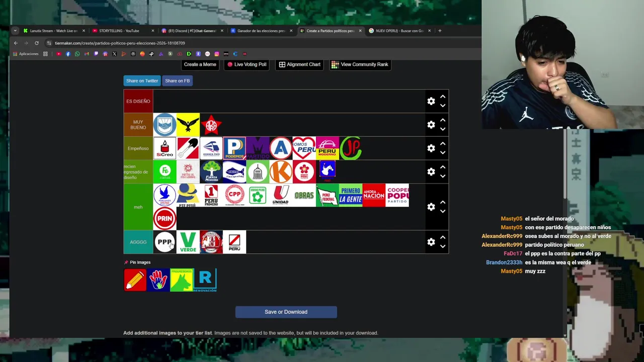Select the Ahora Nación logo

point(374,195)
